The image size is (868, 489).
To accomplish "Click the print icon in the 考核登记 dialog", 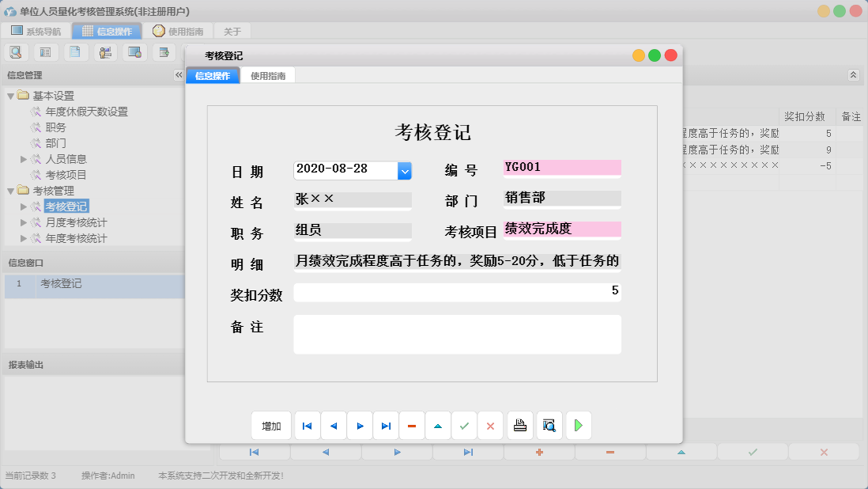I will (520, 425).
